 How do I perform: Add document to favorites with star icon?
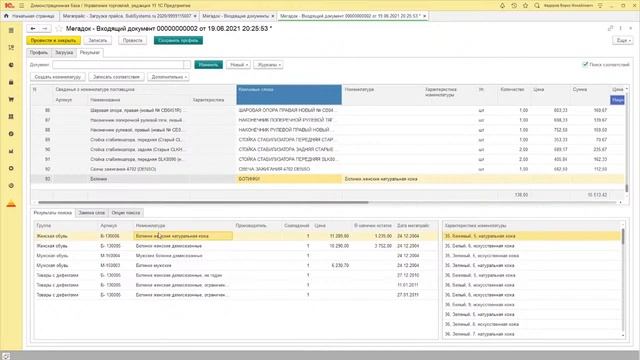coord(59,29)
